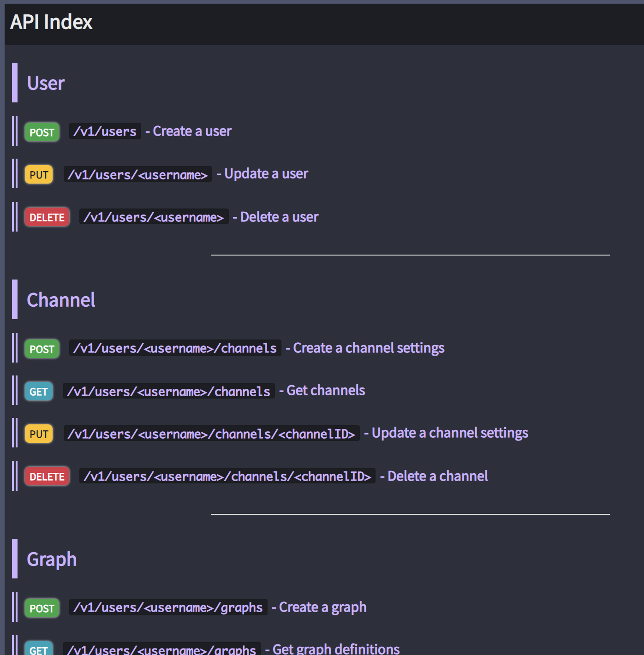Click the User section heading
This screenshot has height=655, width=644.
coord(46,83)
